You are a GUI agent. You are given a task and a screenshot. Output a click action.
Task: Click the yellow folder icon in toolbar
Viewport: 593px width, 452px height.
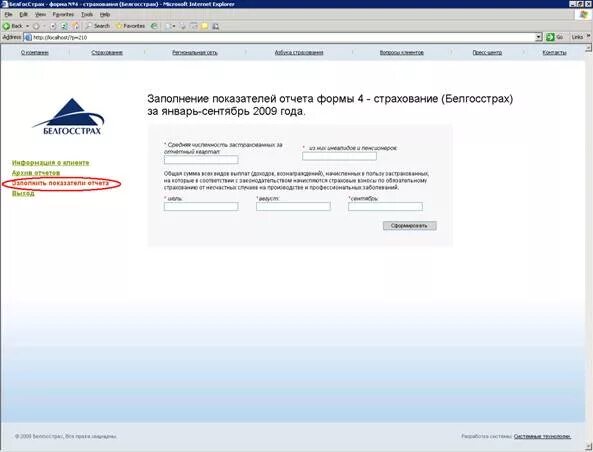(204, 26)
